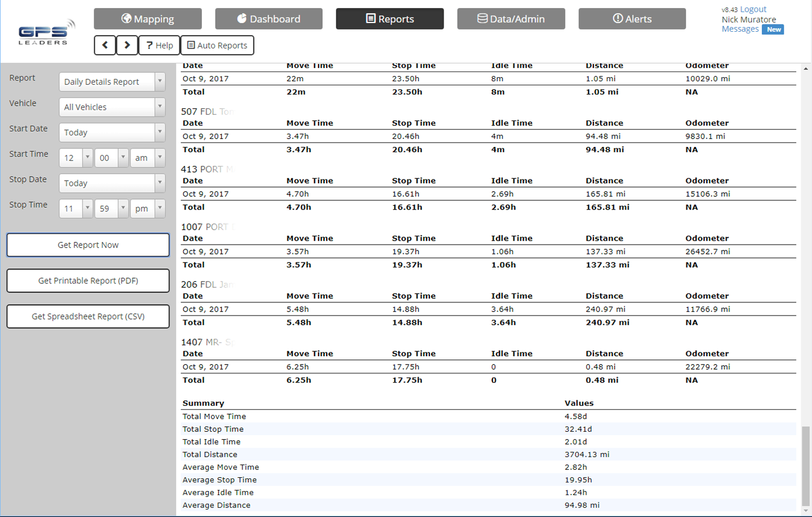
Task: Switch to the Dashboard tab
Action: [269, 18]
